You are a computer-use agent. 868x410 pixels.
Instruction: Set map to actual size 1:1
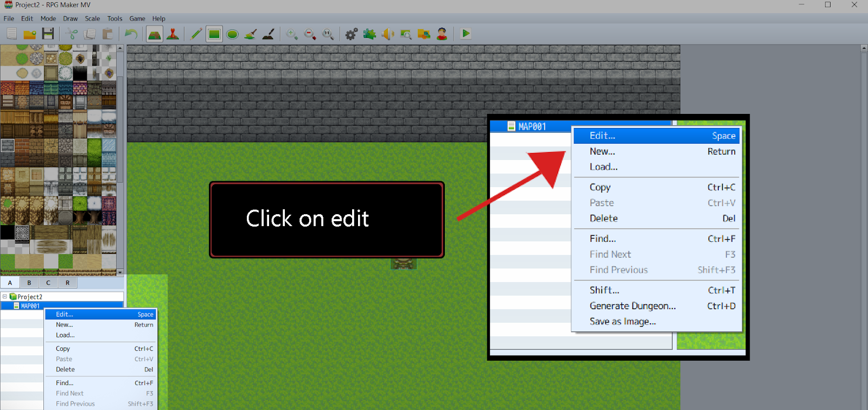(x=328, y=34)
